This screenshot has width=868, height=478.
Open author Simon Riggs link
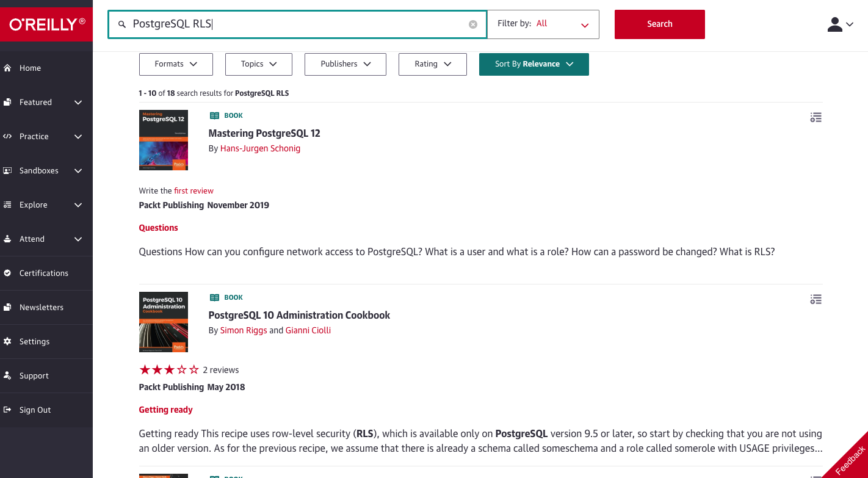(x=244, y=330)
